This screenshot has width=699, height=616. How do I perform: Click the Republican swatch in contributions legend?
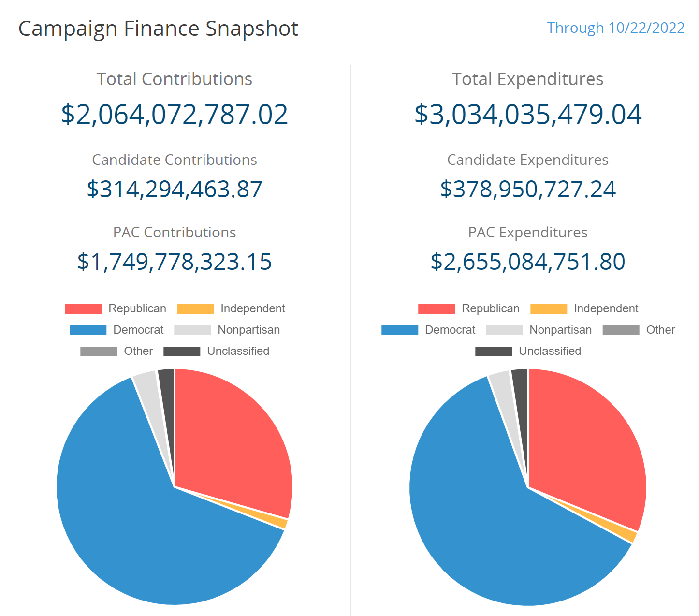pos(83,309)
